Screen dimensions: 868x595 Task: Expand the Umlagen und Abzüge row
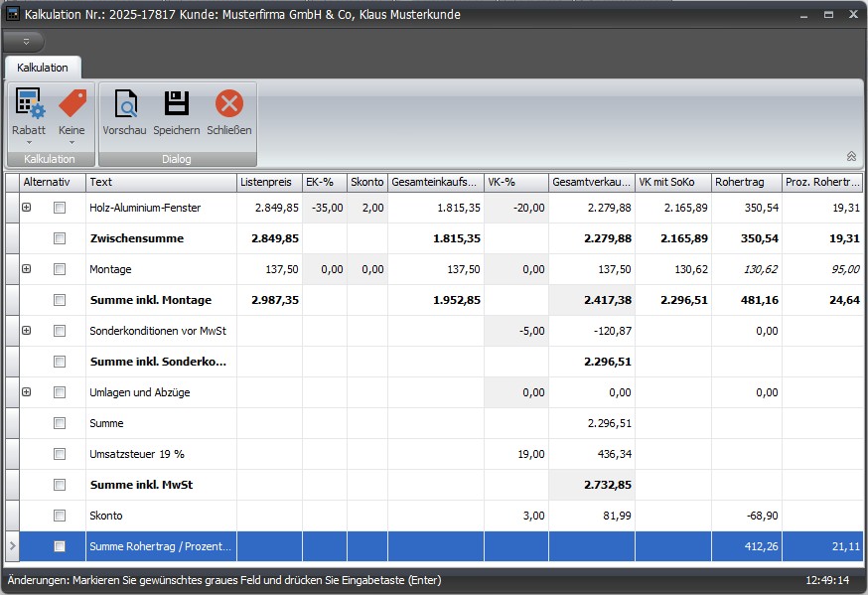[27, 392]
